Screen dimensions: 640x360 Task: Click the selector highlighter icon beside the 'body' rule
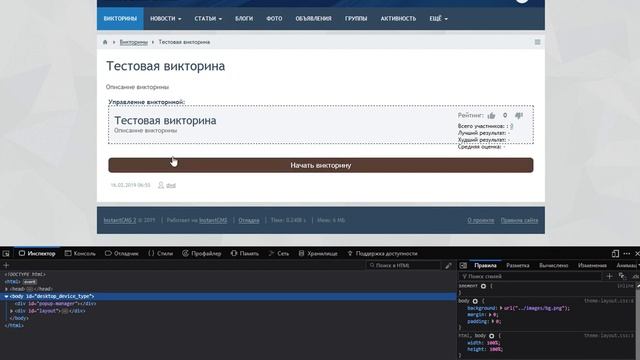(x=475, y=301)
